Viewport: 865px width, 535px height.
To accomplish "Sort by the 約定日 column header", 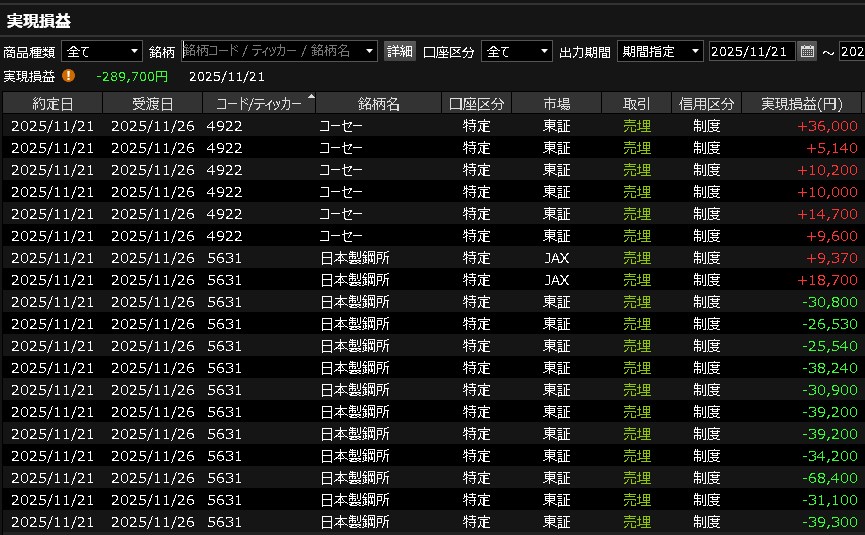I will pyautogui.click(x=52, y=103).
